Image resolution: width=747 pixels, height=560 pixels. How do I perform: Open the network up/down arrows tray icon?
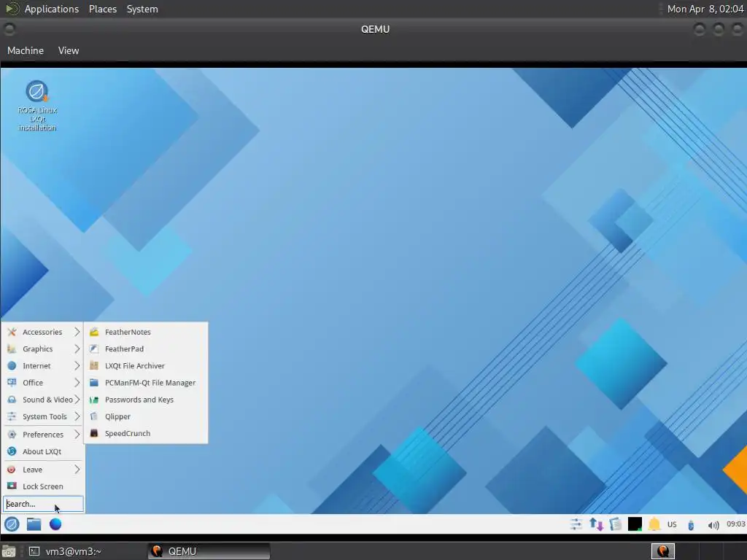pyautogui.click(x=596, y=525)
